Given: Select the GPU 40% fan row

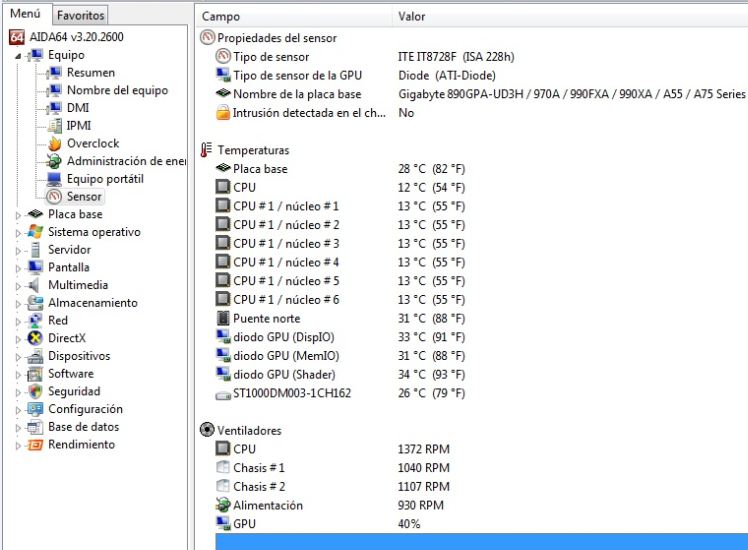Looking at the screenshot, I should 482,524.
